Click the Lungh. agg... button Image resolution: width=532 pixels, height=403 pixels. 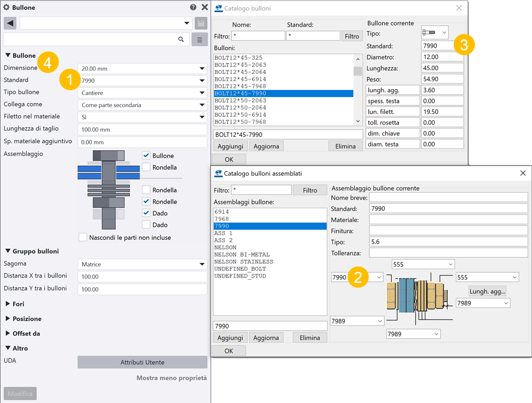click(x=487, y=291)
